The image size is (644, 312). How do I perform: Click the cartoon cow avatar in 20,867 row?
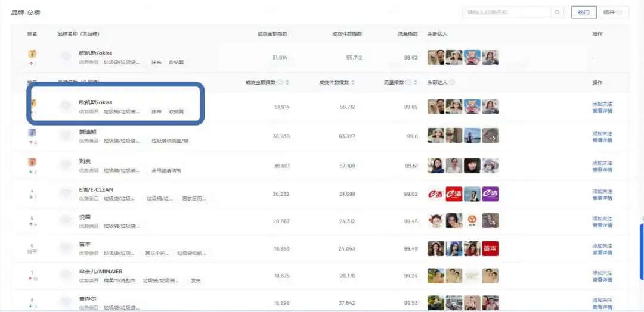(436, 221)
